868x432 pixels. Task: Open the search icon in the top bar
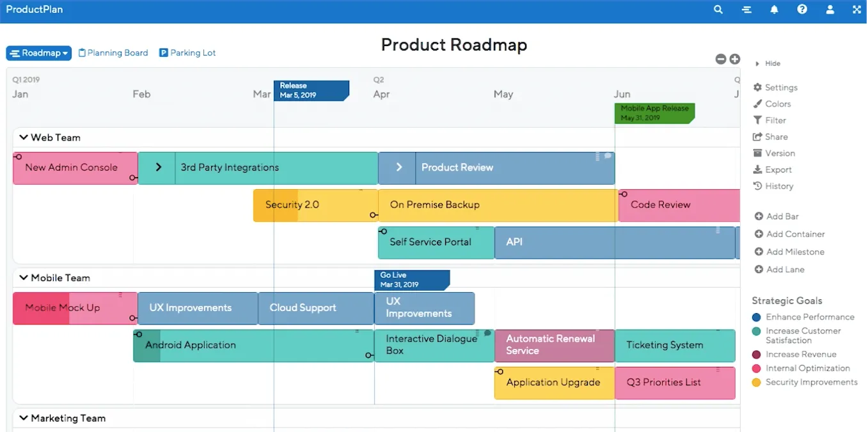tap(718, 10)
